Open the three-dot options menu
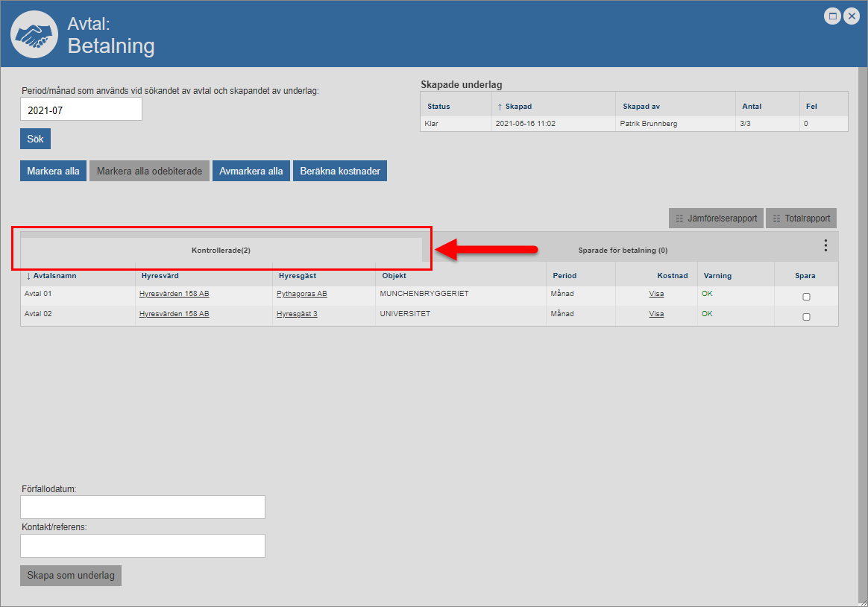The height and width of the screenshot is (607, 868). (x=825, y=245)
